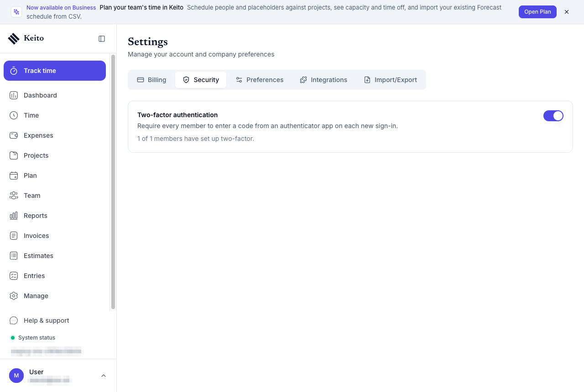584x392 pixels.
Task: Go to the Import/Export tab
Action: point(391,80)
